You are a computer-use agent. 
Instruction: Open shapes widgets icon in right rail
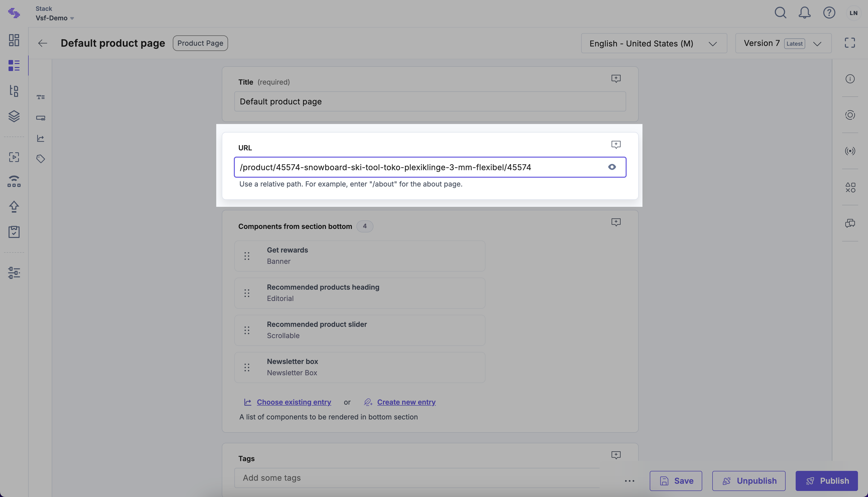850,187
